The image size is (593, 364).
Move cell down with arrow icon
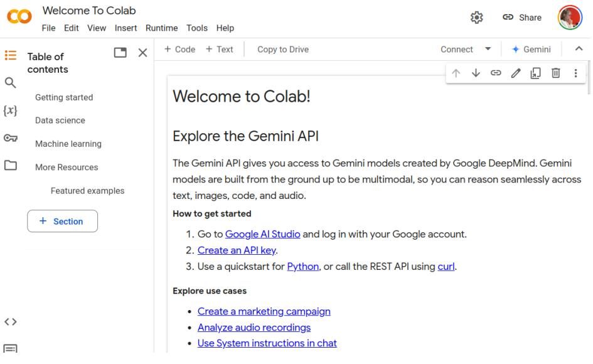(476, 73)
